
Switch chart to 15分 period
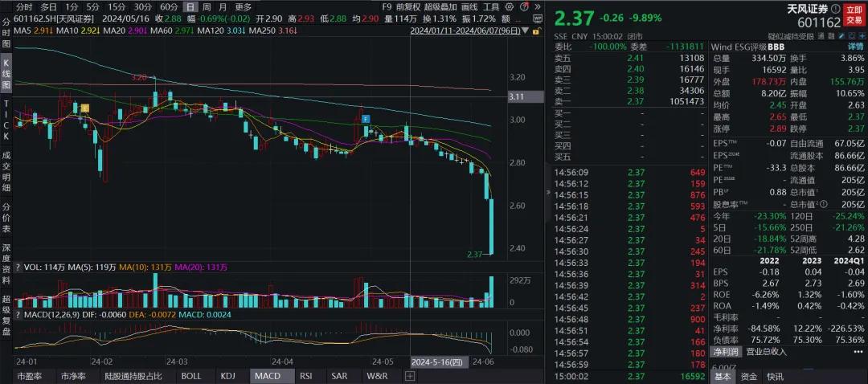coord(117,7)
